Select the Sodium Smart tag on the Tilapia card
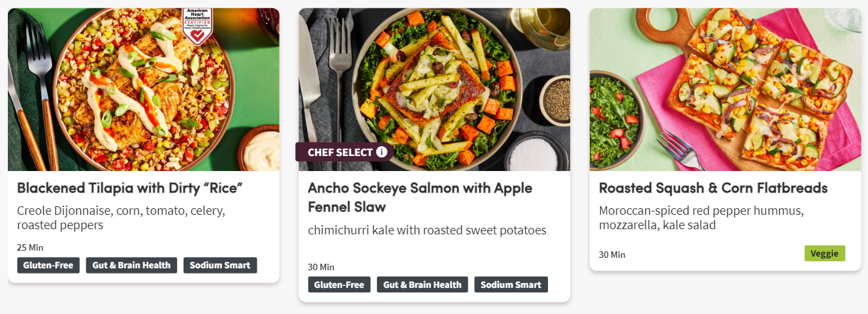This screenshot has width=868, height=314. click(220, 265)
